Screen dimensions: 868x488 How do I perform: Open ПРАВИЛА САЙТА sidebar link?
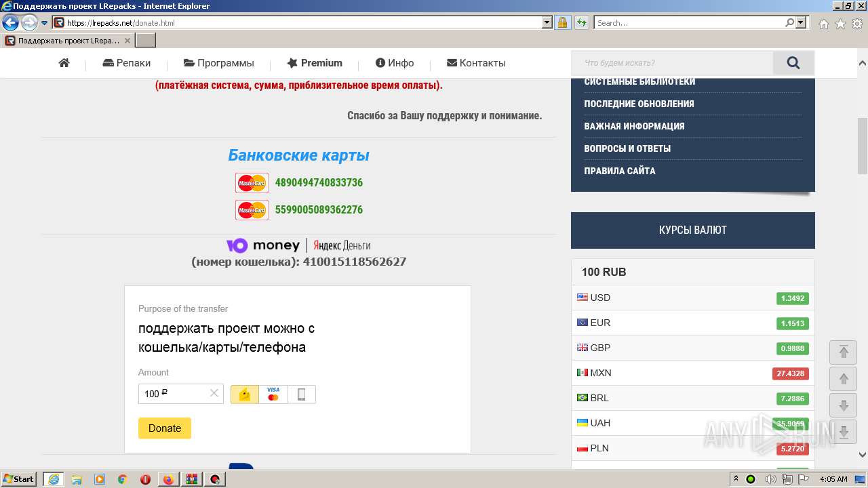click(620, 171)
